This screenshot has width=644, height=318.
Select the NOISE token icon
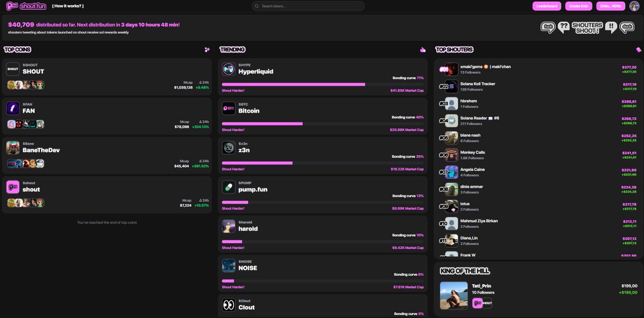pos(229,265)
